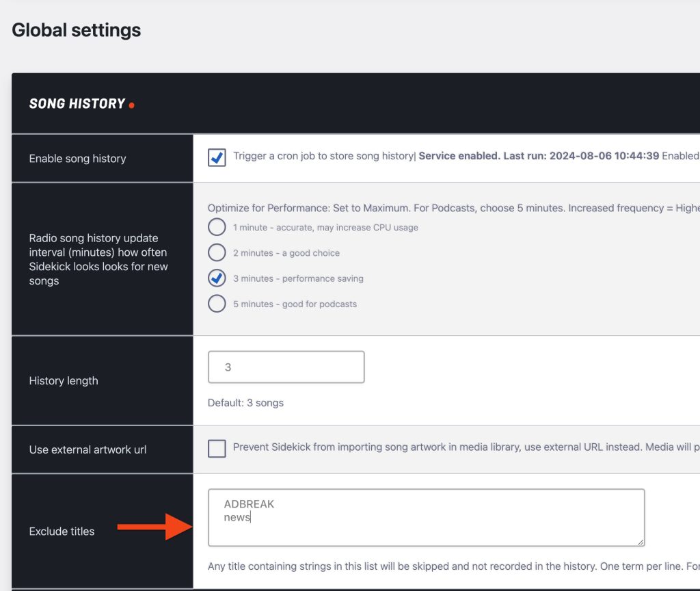Pick the 5 minutes podcasts radio button
The image size is (700, 591).
pyautogui.click(x=217, y=304)
